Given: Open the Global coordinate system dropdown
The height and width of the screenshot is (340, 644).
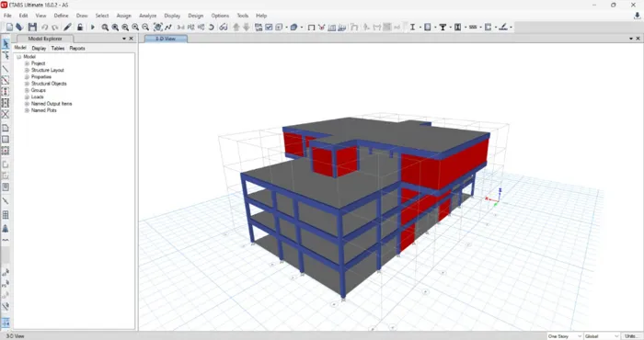Looking at the screenshot, I should (602, 336).
